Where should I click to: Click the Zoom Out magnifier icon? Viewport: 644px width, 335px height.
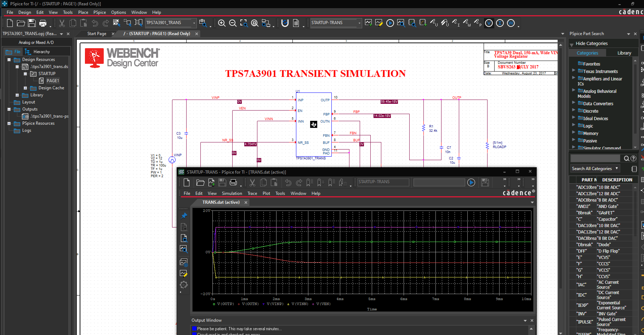pyautogui.click(x=233, y=23)
